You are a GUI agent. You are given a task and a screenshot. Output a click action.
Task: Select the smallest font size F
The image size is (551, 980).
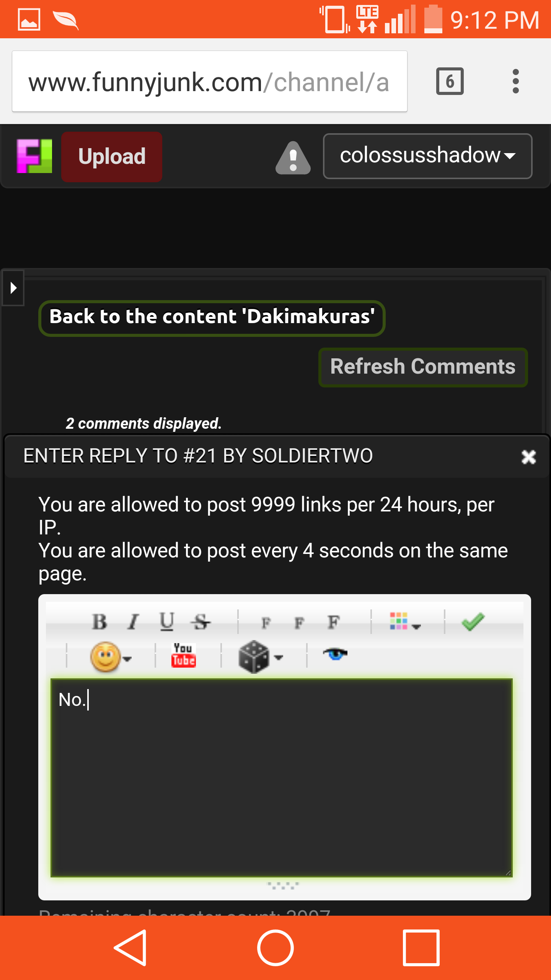pos(266,623)
